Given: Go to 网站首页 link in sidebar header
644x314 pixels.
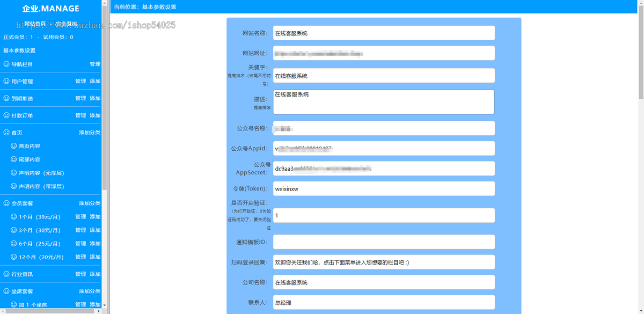Looking at the screenshot, I should [x=35, y=24].
